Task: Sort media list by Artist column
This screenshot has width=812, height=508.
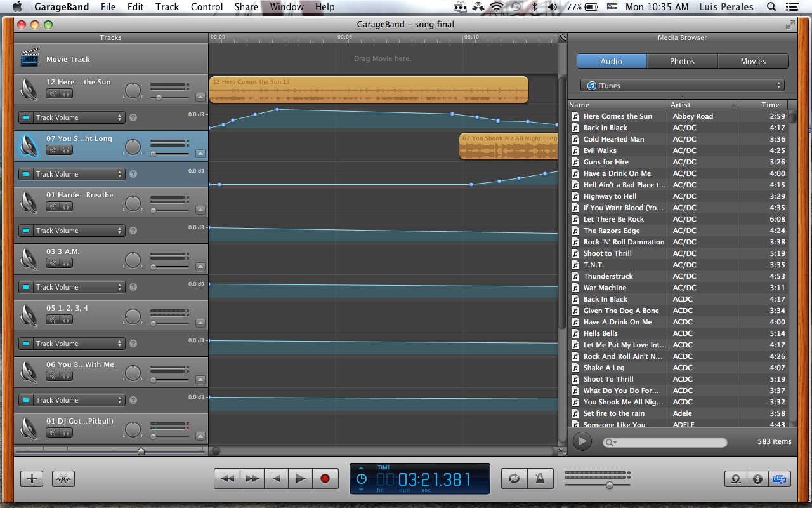Action: click(704, 105)
